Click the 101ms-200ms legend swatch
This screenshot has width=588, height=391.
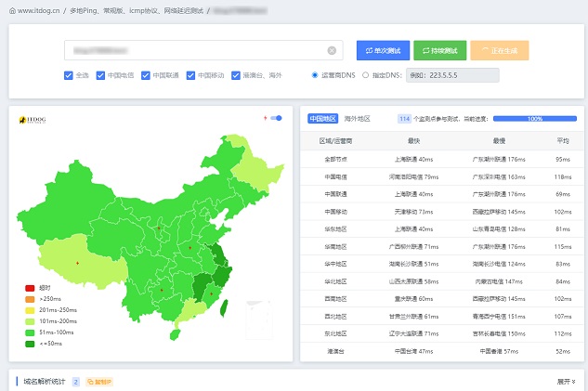(30, 321)
